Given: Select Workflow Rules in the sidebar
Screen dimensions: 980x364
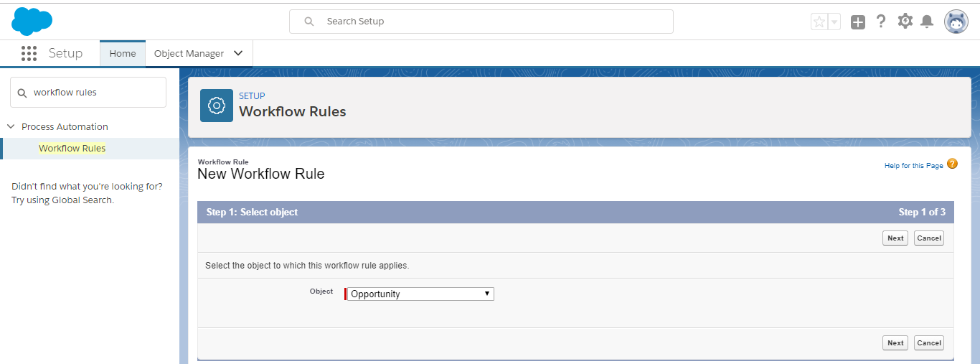Looking at the screenshot, I should click(72, 149).
